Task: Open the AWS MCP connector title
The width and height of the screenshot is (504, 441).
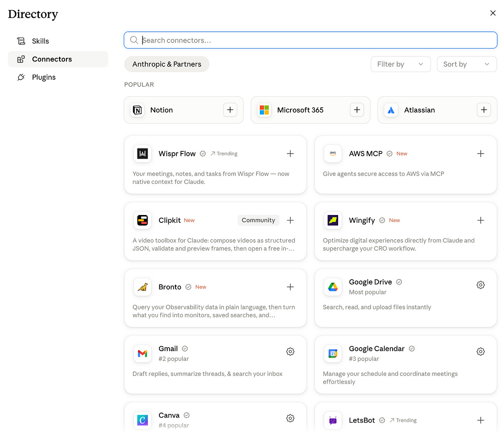Action: [366, 154]
